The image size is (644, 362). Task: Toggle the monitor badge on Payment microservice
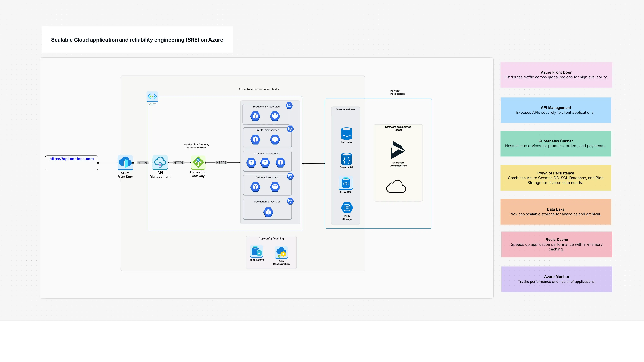coord(290,201)
